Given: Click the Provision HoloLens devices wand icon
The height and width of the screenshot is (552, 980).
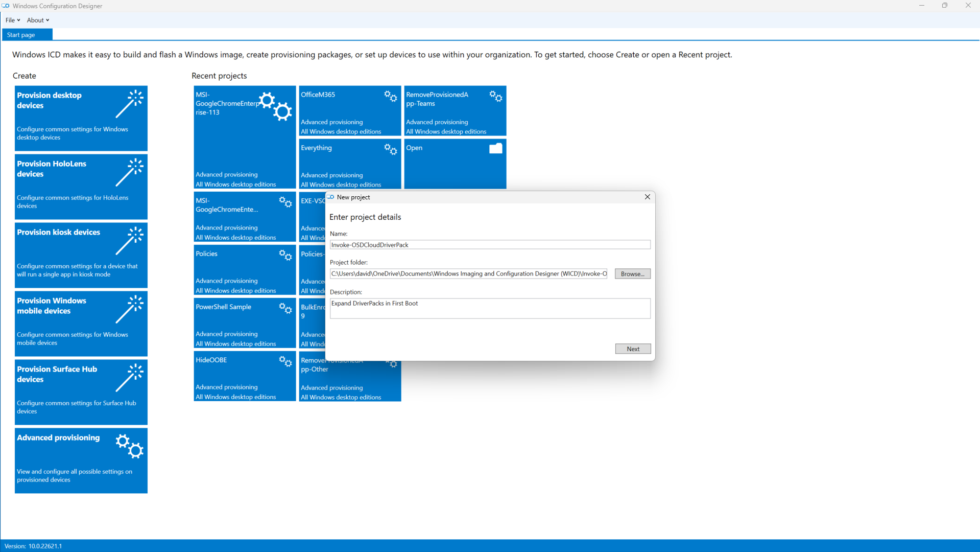Looking at the screenshot, I should [x=129, y=172].
